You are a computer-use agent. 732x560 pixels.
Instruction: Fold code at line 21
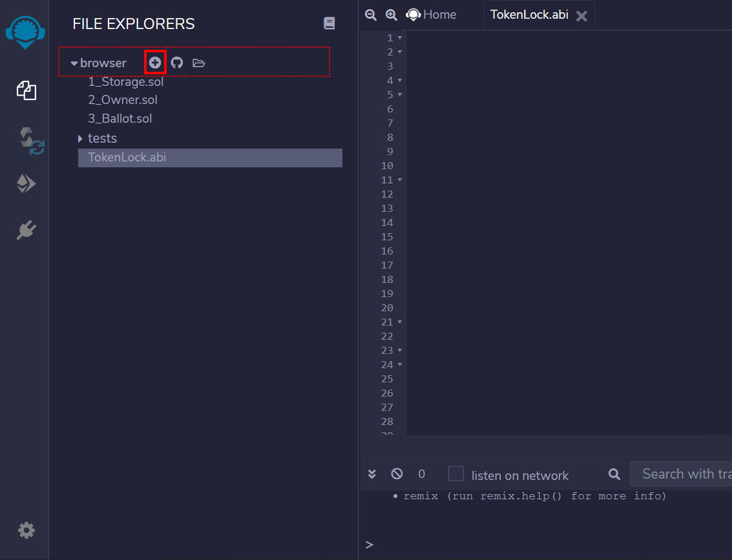click(400, 322)
